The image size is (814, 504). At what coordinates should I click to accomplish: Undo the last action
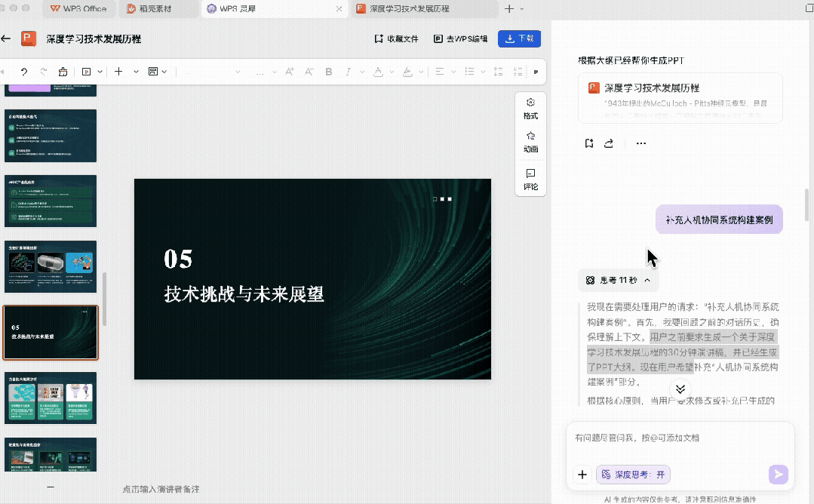point(24,72)
